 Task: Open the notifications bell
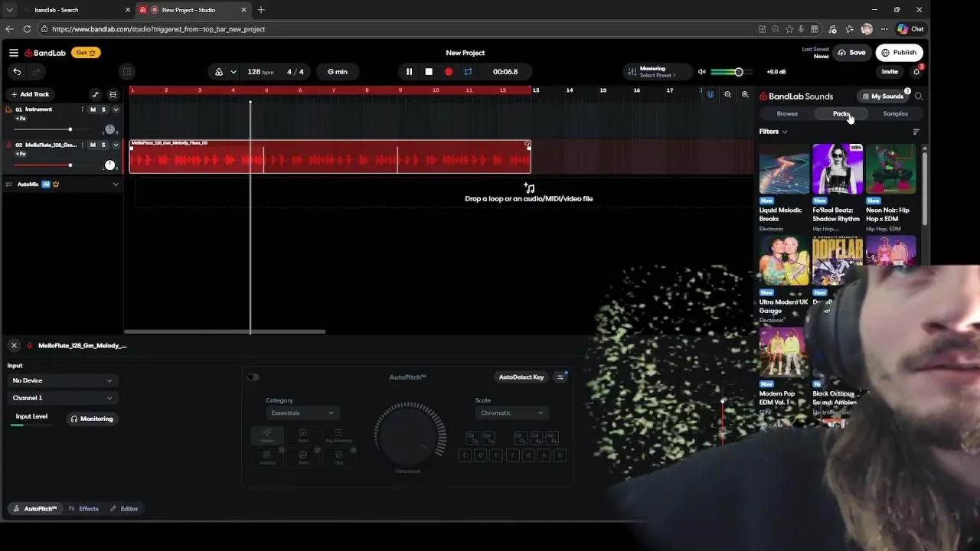[x=916, y=72]
